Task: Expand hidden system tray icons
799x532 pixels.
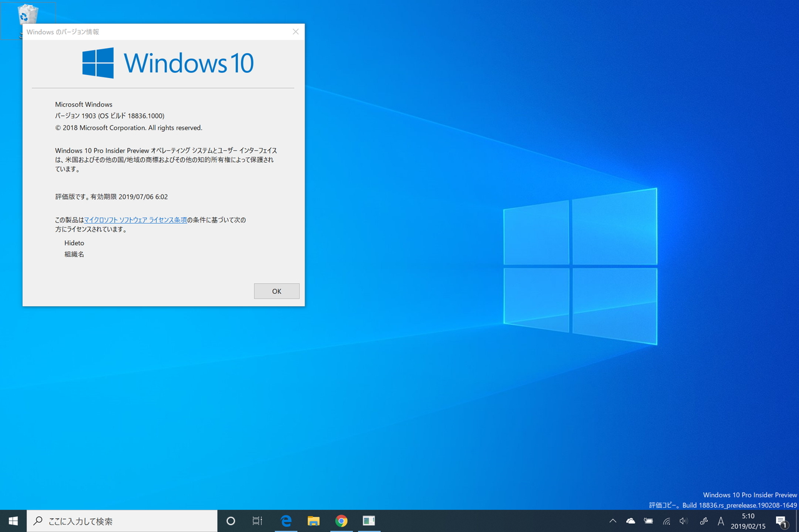Action: (x=613, y=521)
